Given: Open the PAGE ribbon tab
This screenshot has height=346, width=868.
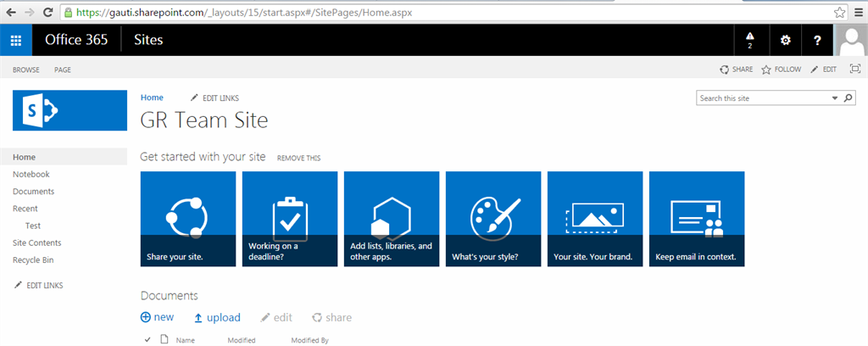Looking at the screenshot, I should coord(63,70).
